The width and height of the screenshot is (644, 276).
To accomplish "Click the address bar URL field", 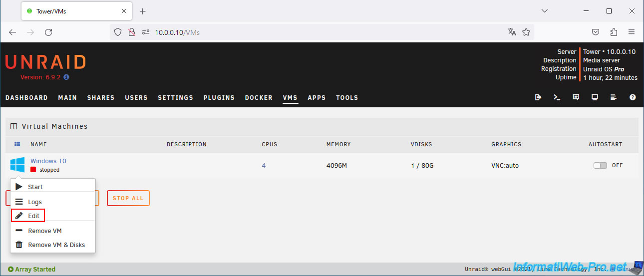I will [322, 32].
